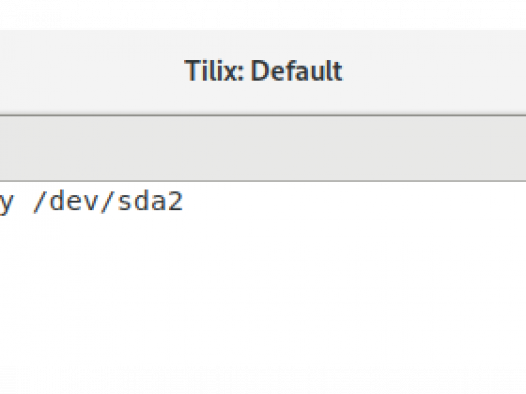Click the second slash in "/dev/sda2"
This screenshot has width=526, height=394.
(108, 202)
